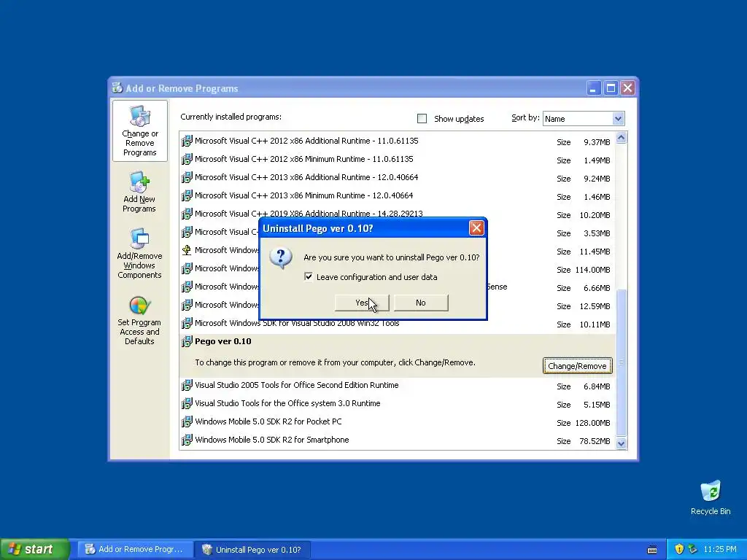Open Add/Remove Windows Components
The width and height of the screenshot is (747, 560).
[139, 253]
